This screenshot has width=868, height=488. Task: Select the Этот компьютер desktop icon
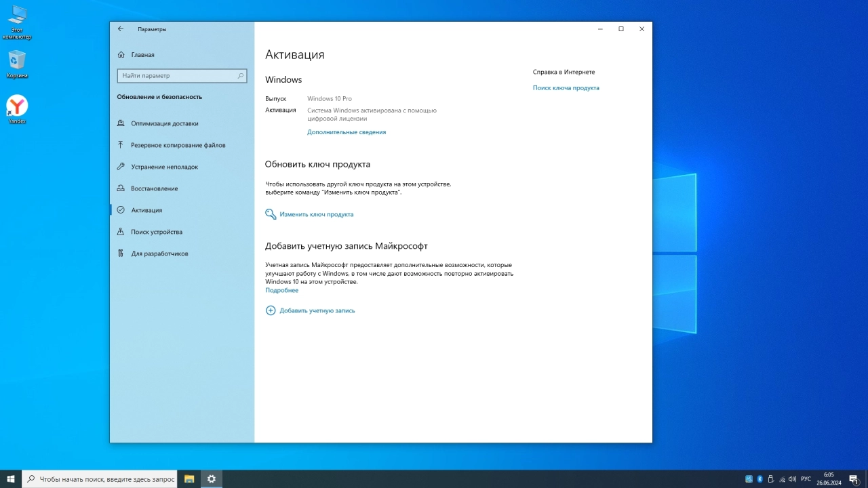17,22
